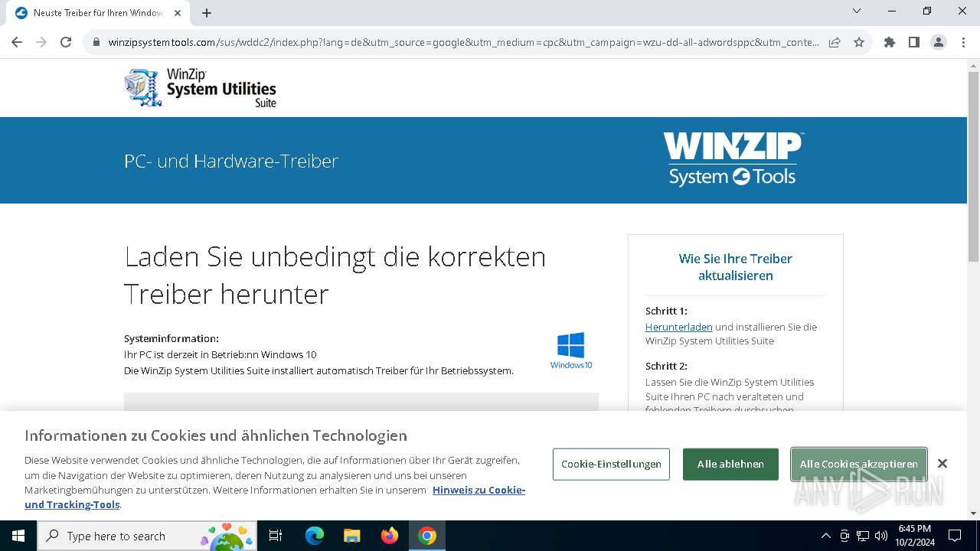Click the cookie banner heading text
This screenshot has width=980, height=551.
click(x=216, y=435)
